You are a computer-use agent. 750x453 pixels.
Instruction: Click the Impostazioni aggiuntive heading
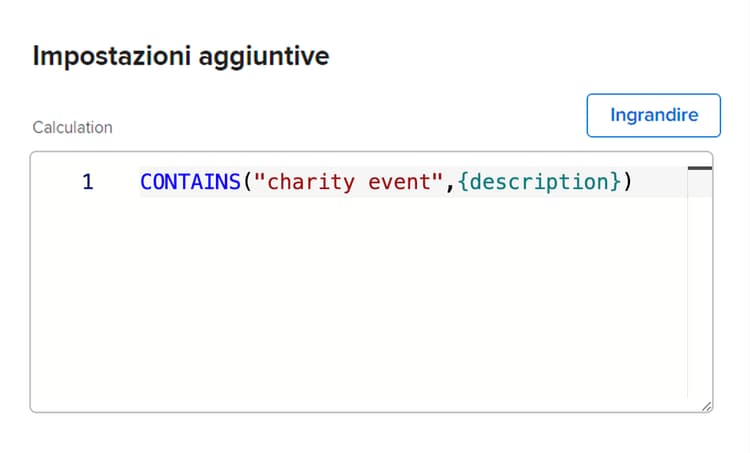pyautogui.click(x=181, y=56)
